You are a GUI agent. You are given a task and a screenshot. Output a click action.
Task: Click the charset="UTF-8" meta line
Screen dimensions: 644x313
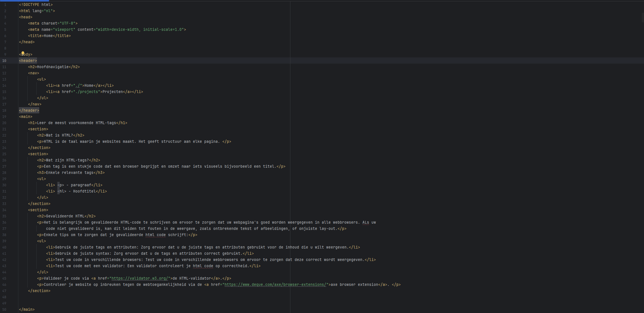(x=53, y=23)
